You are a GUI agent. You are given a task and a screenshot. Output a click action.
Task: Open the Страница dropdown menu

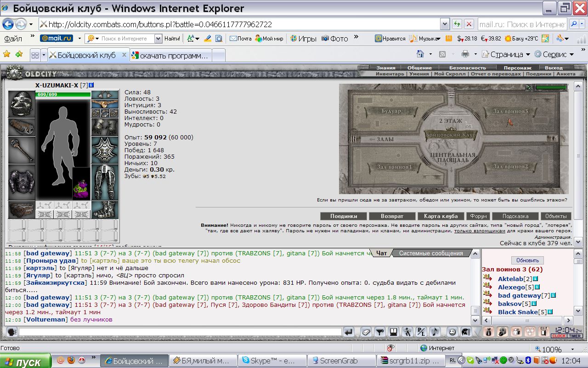click(x=506, y=54)
